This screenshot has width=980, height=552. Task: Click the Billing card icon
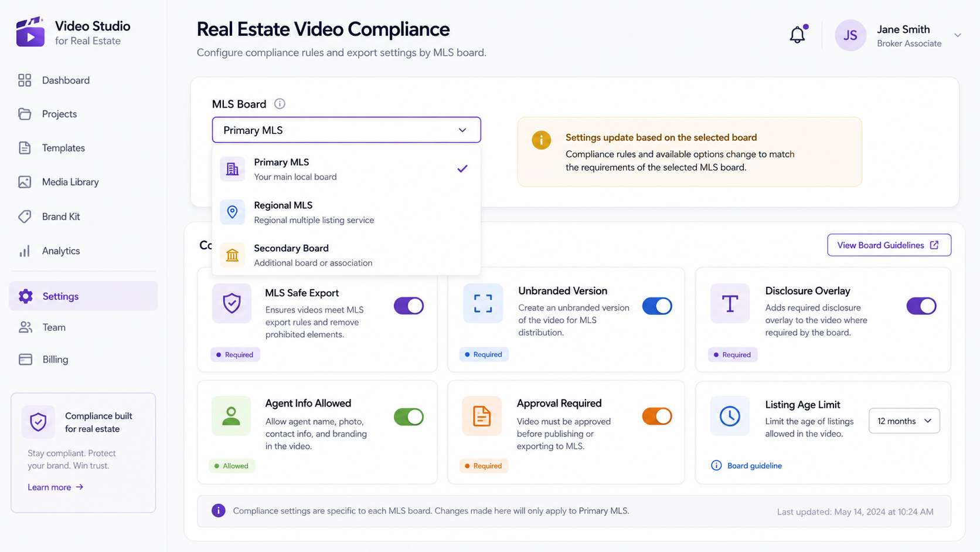click(25, 360)
